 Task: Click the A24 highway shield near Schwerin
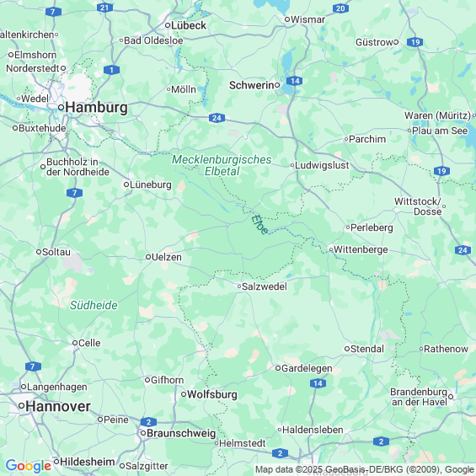point(217,118)
